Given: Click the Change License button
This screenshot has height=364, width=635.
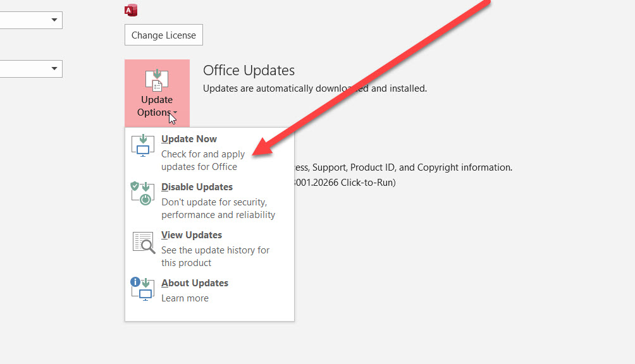Looking at the screenshot, I should tap(164, 35).
